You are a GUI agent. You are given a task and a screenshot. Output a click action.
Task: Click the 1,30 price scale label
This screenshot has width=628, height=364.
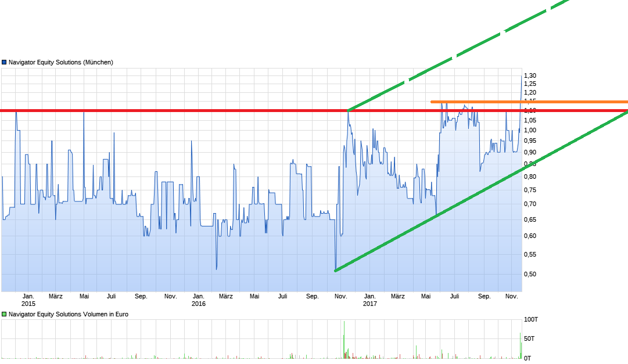(x=530, y=75)
